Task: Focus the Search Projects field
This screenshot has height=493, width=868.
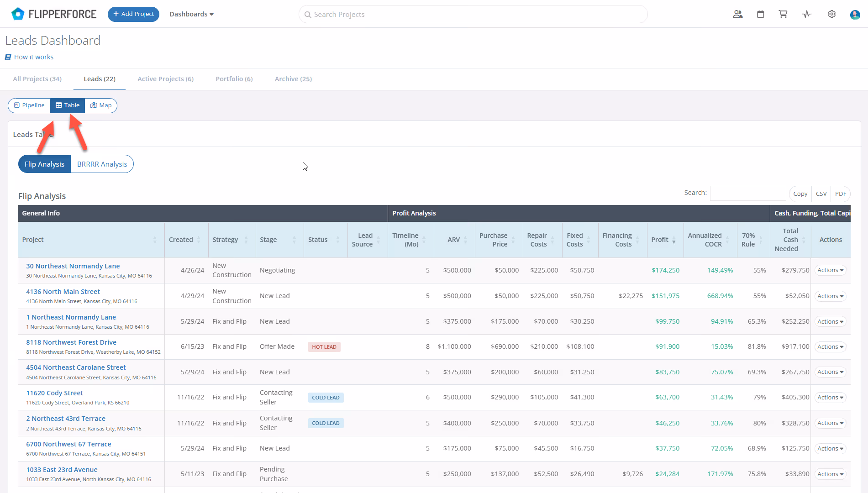Action: point(473,14)
